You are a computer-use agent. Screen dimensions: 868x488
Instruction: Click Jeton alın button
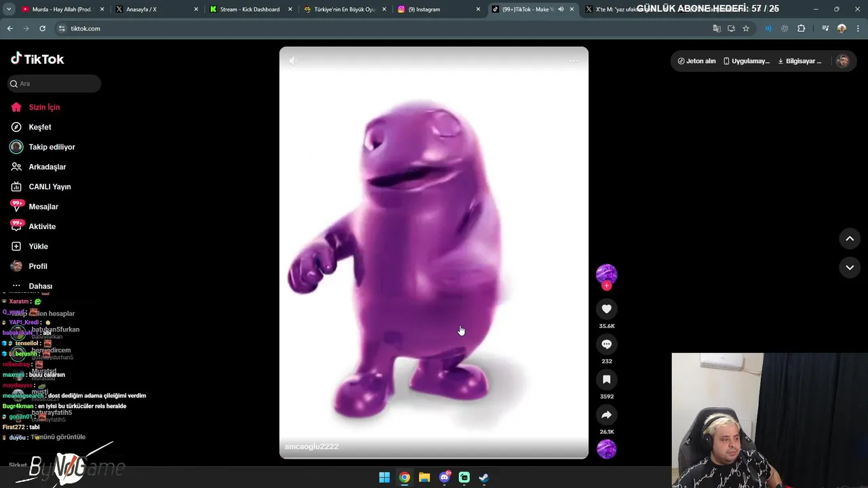[x=696, y=61]
